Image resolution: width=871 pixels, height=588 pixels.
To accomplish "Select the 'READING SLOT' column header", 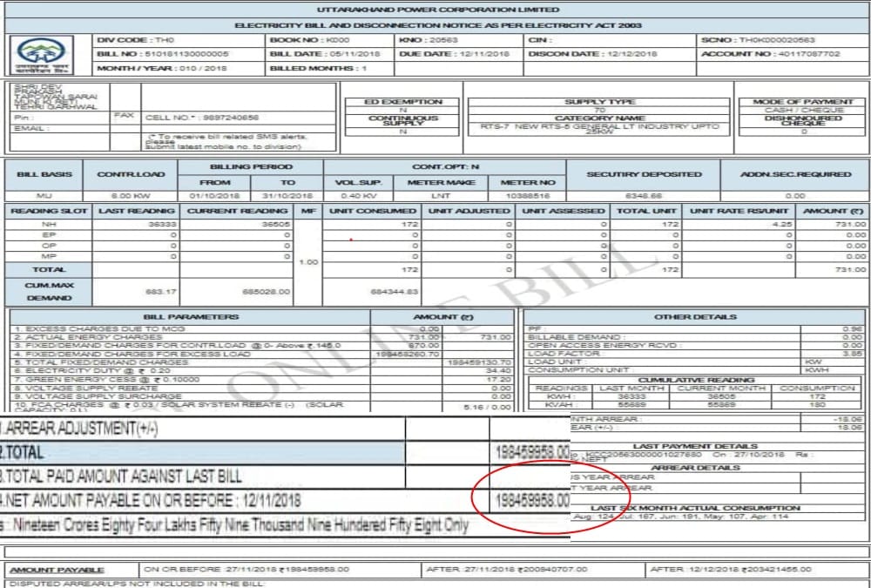I will tap(49, 211).
